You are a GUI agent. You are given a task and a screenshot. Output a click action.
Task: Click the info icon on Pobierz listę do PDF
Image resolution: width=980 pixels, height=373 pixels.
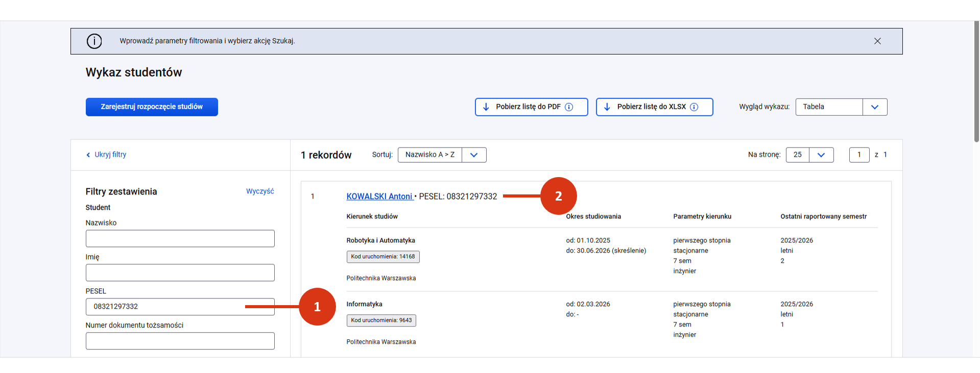tap(569, 107)
